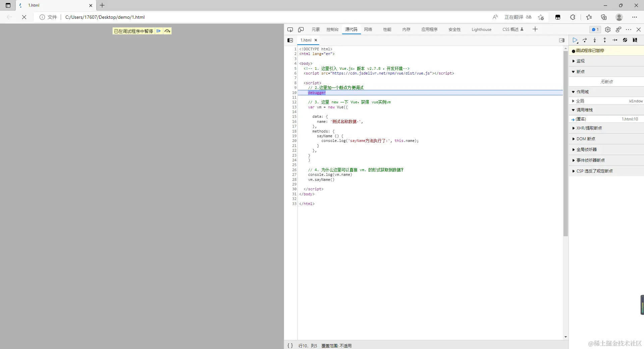Expand the XHR/提取断点 section
Viewport: 644px width, 349px height.
coord(606,128)
